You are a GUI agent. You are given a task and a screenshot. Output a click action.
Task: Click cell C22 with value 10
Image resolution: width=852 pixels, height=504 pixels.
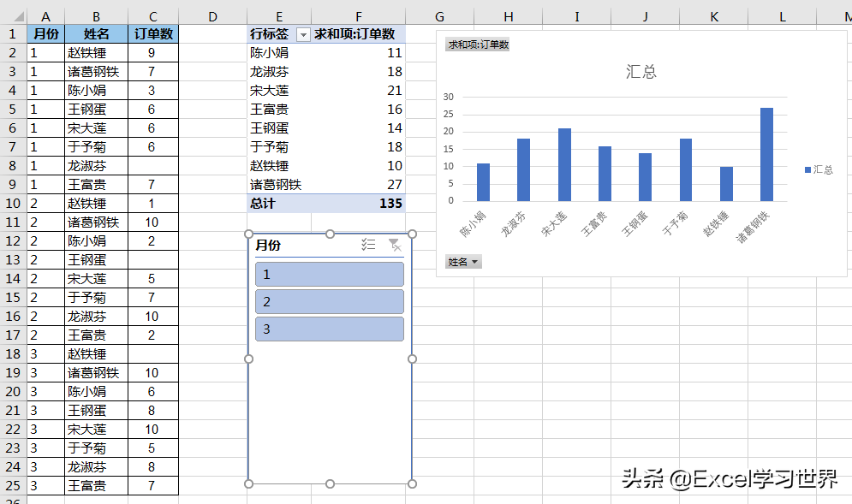153,429
